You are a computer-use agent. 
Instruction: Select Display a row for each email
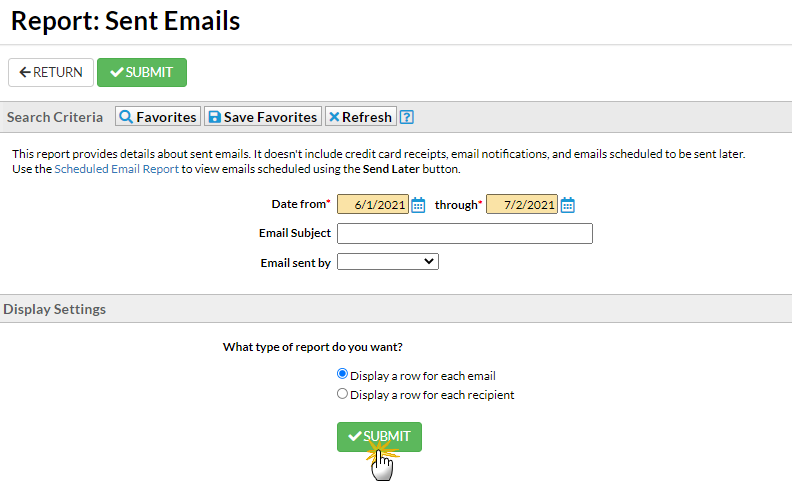342,374
